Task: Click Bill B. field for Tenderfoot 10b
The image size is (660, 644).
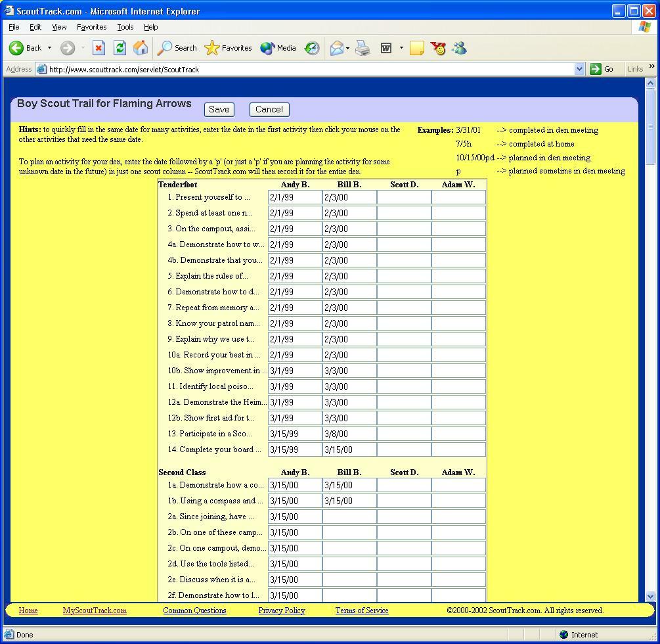Action: [349, 371]
